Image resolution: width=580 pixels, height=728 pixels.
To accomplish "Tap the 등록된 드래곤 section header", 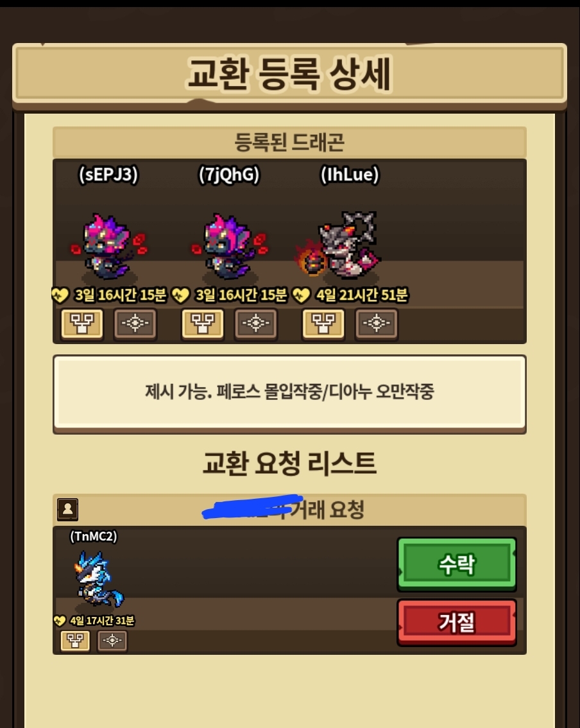I will click(x=289, y=142).
